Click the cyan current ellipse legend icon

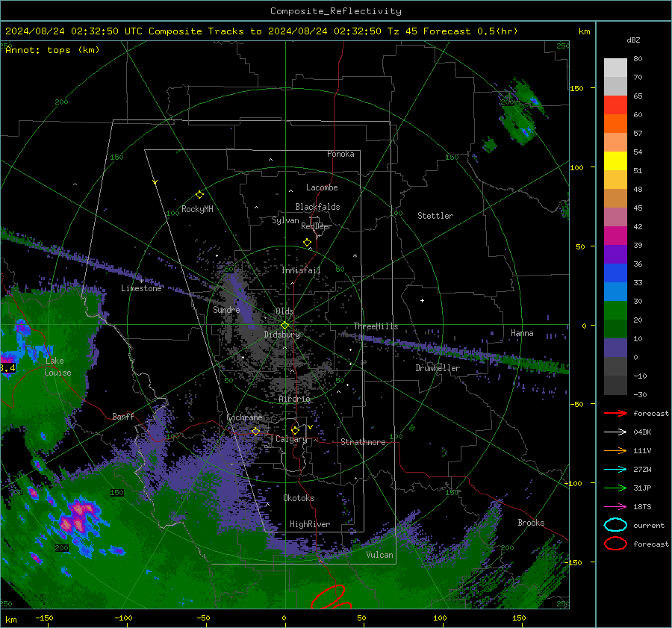[x=616, y=525]
